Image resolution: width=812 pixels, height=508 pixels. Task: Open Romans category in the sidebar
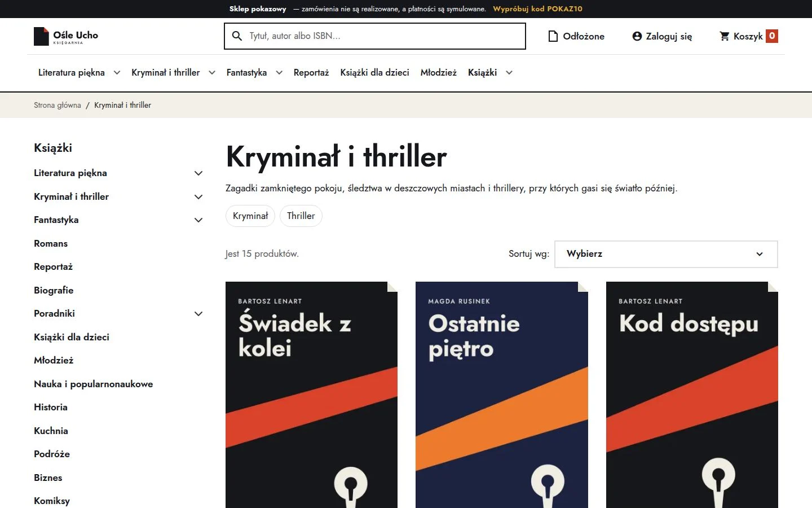(51, 244)
